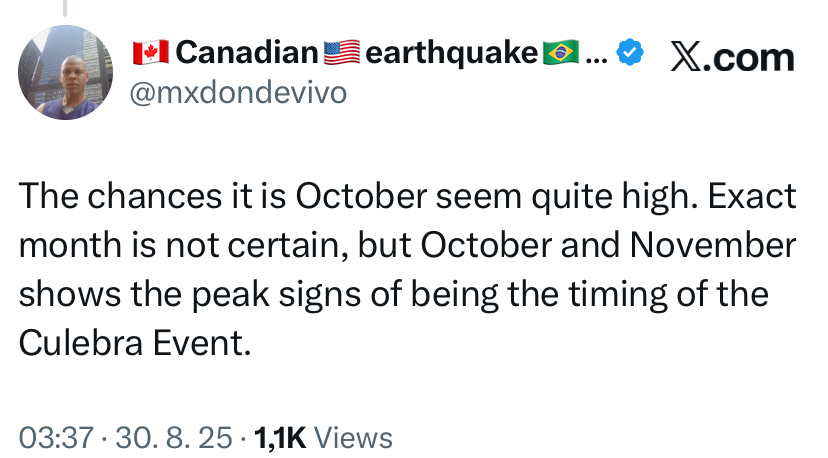This screenshot has height=458, width=828.
Task: Click the United States flag emoji
Action: [342, 53]
